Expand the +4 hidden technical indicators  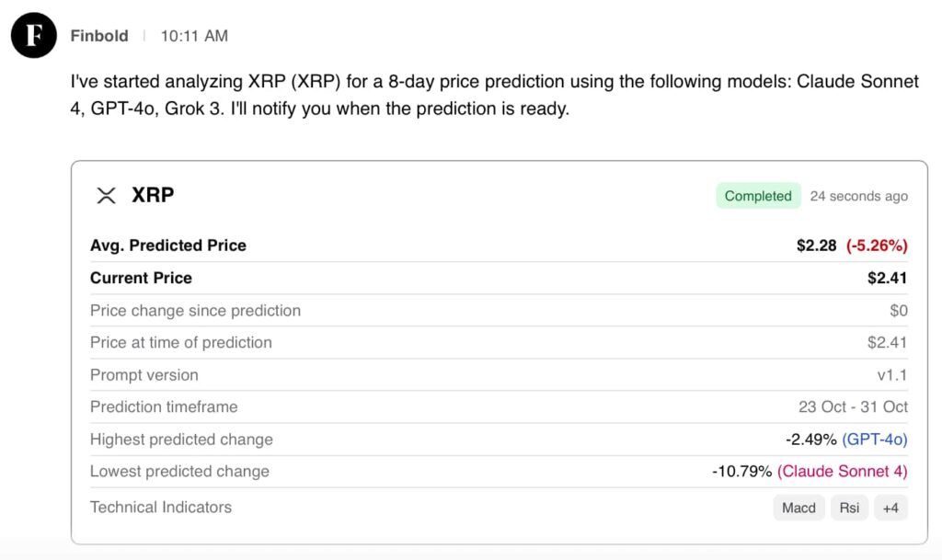(890, 507)
